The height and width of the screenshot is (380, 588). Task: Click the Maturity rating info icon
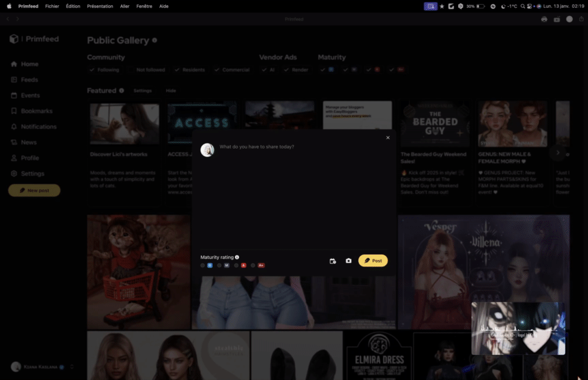[x=237, y=257]
